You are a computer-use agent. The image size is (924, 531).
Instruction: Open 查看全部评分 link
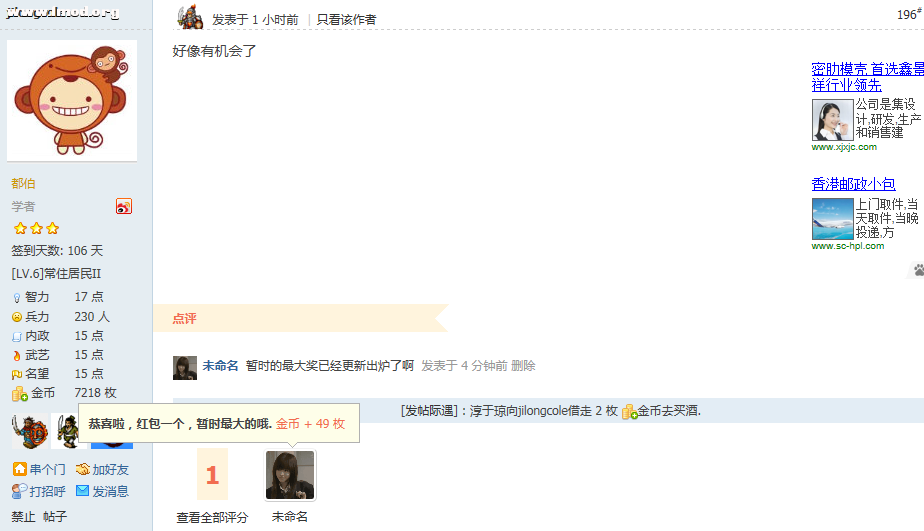click(x=212, y=517)
